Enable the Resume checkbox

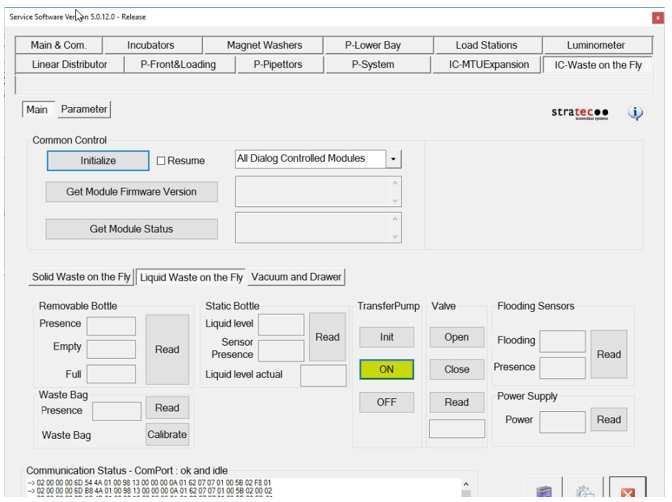coord(162,161)
